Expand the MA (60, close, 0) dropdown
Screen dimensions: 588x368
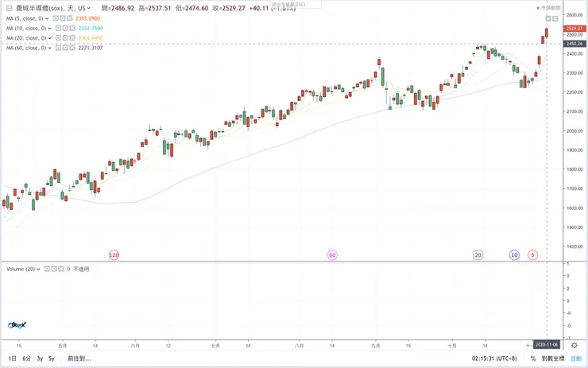click(x=49, y=48)
